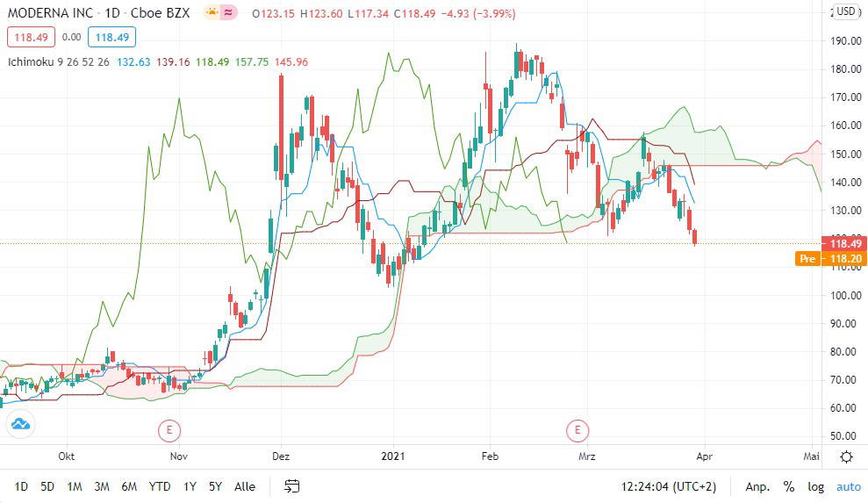Select the 1D time range
This screenshot has width=868, height=503.
tap(20, 486)
